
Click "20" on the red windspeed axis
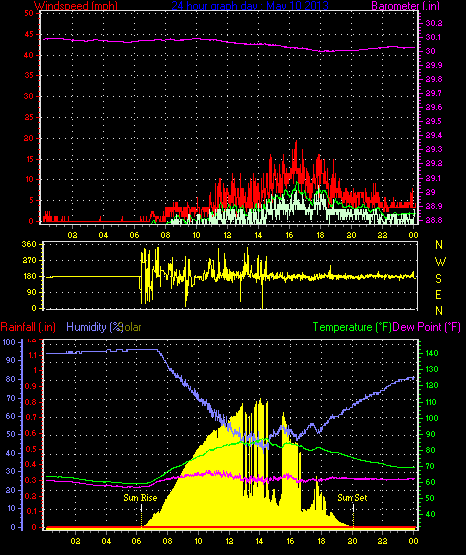(x=29, y=138)
